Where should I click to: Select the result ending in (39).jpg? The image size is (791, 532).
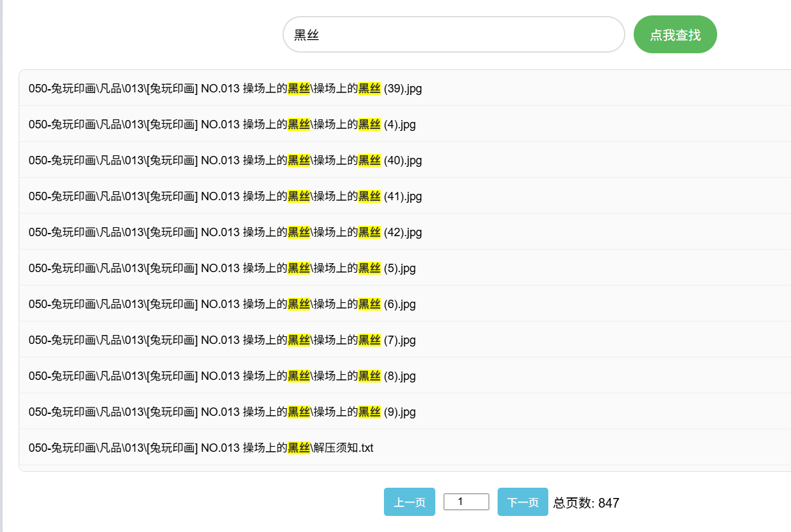coord(405,88)
